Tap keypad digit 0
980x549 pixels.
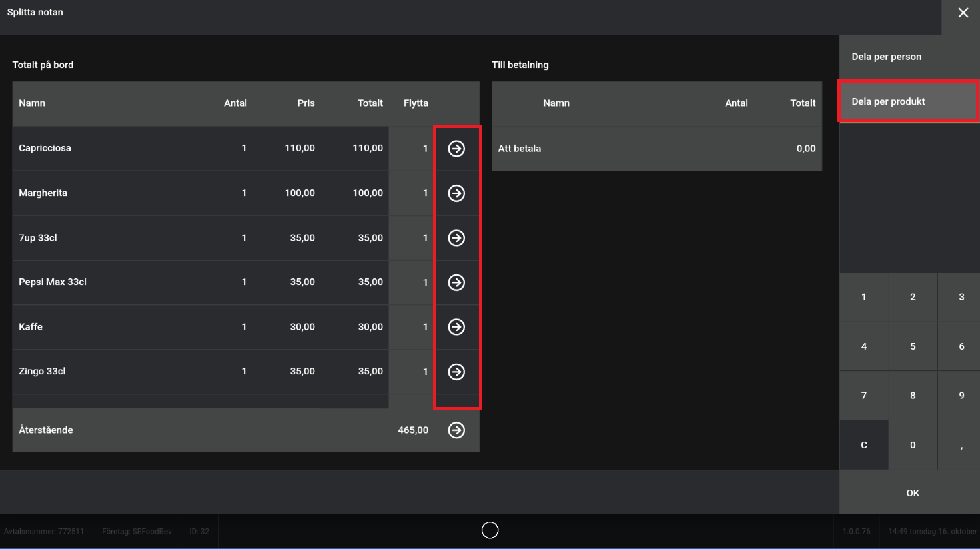[x=913, y=445]
